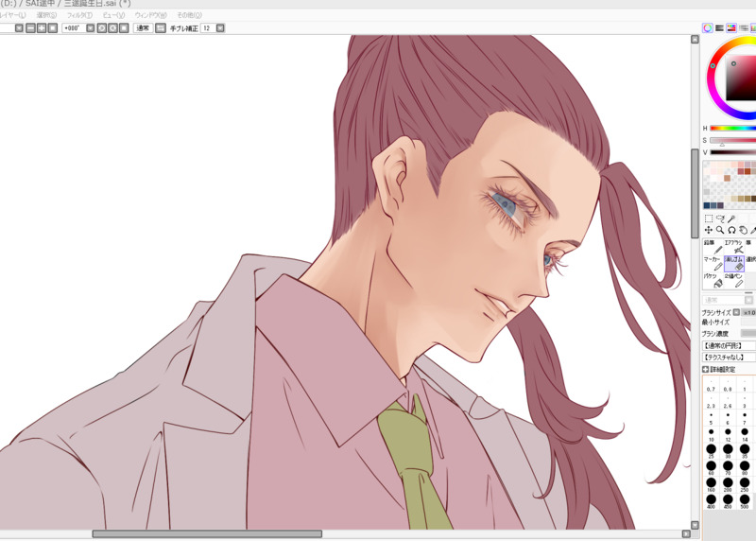
Task: Open the レイヤー(L) menu
Action: (x=12, y=15)
